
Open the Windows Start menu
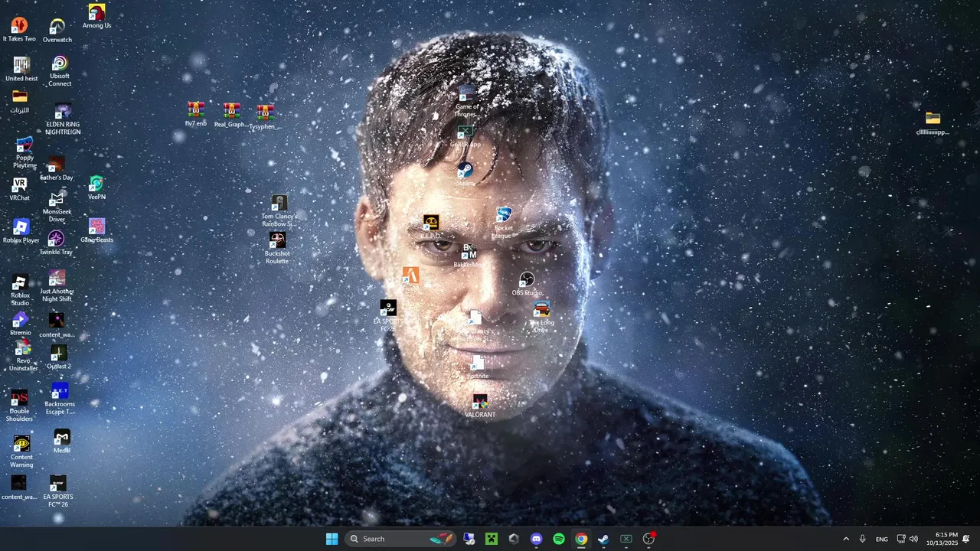(x=332, y=539)
